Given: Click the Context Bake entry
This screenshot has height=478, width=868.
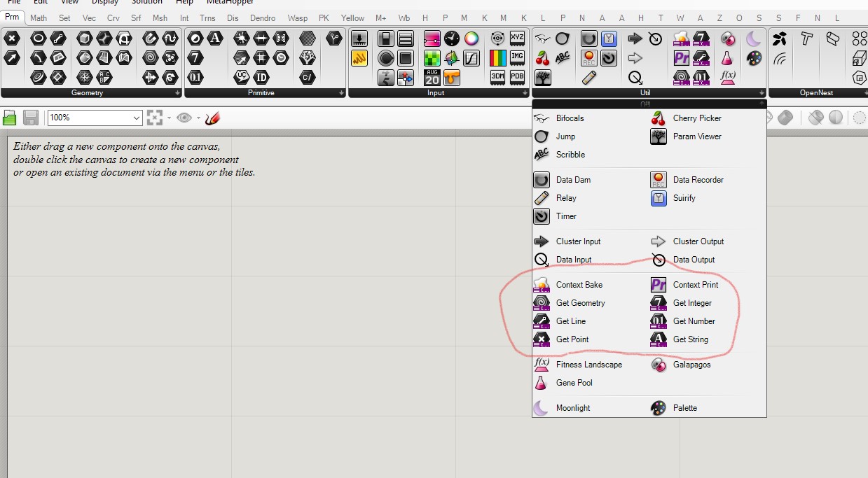Looking at the screenshot, I should (x=578, y=284).
